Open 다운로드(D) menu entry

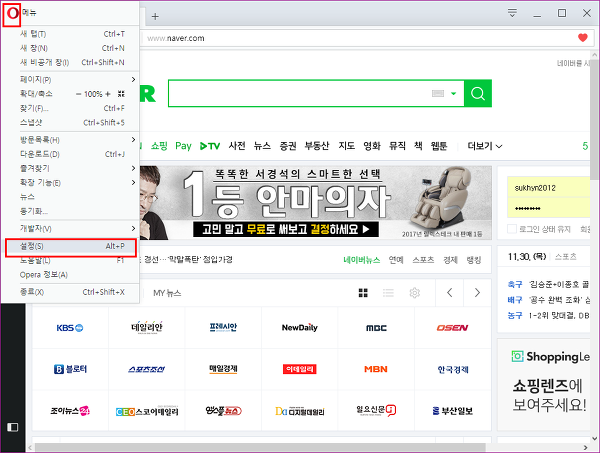[x=70, y=154]
